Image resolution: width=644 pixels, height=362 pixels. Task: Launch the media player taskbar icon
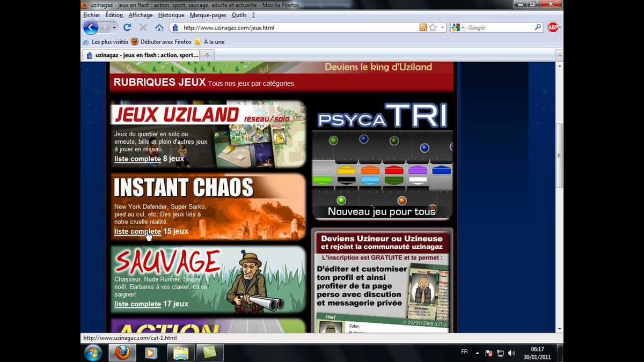(151, 352)
